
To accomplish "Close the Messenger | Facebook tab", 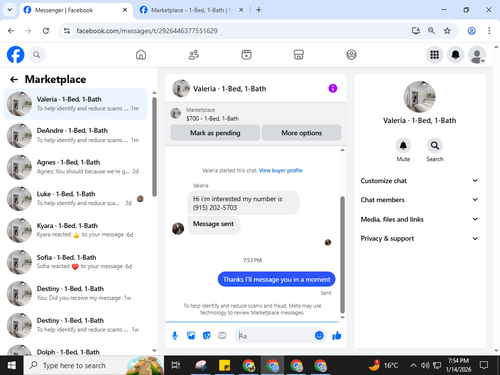I will [x=125, y=10].
